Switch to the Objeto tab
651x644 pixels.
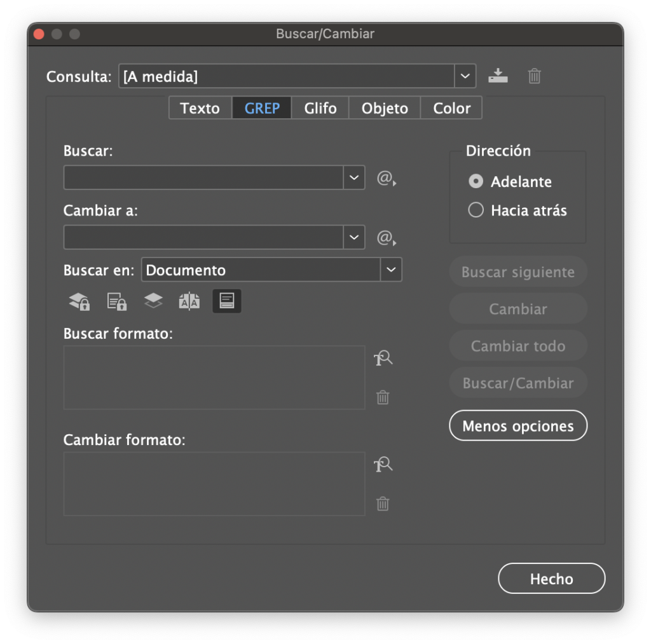click(385, 108)
